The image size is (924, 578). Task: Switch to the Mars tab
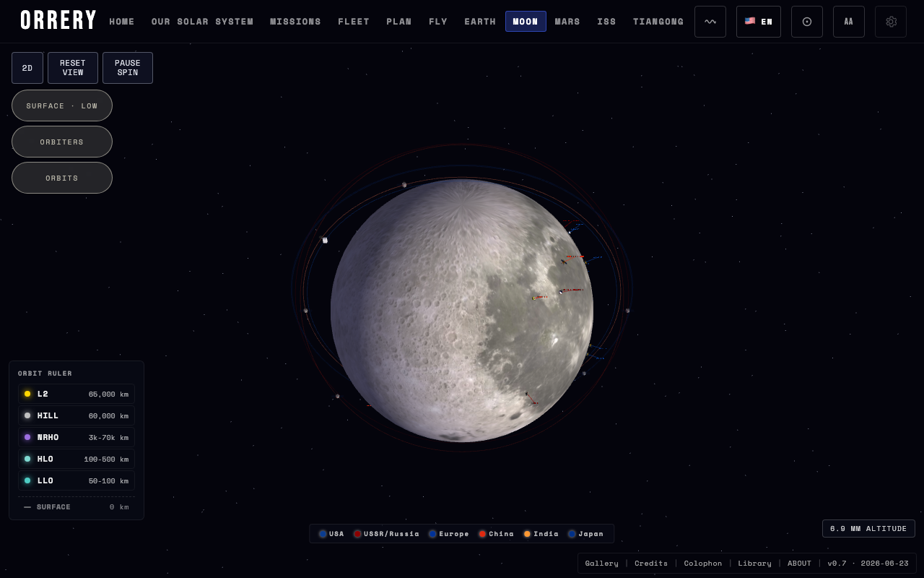coord(567,22)
